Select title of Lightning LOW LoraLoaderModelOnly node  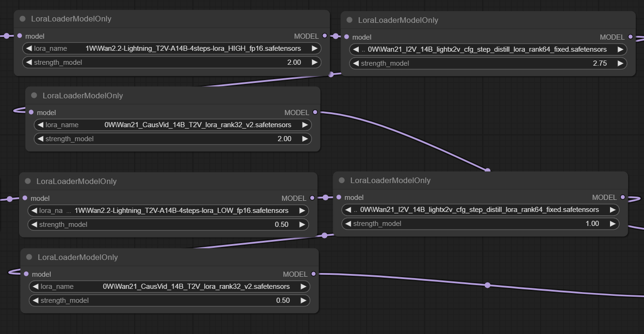[77, 181]
